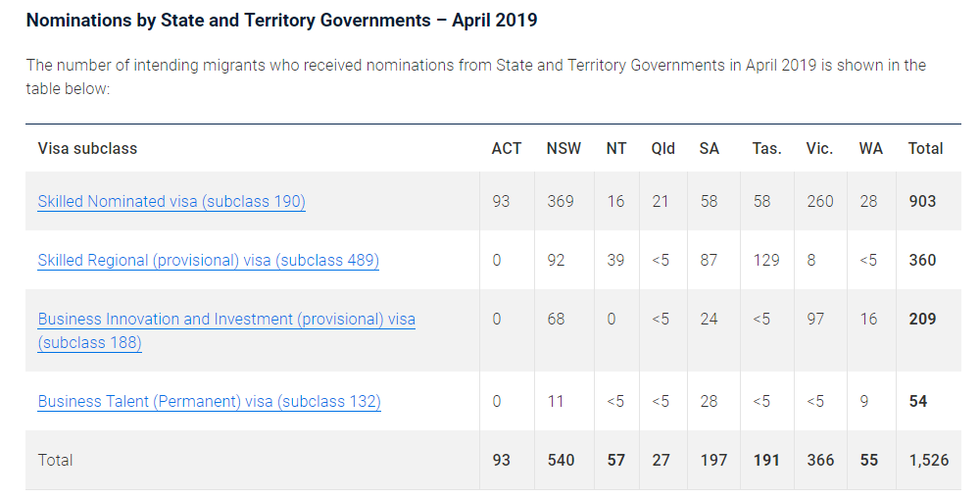Open the Business Talent (Permanent) visa subclass 132 link
The height and width of the screenshot is (498, 980).
tap(209, 401)
